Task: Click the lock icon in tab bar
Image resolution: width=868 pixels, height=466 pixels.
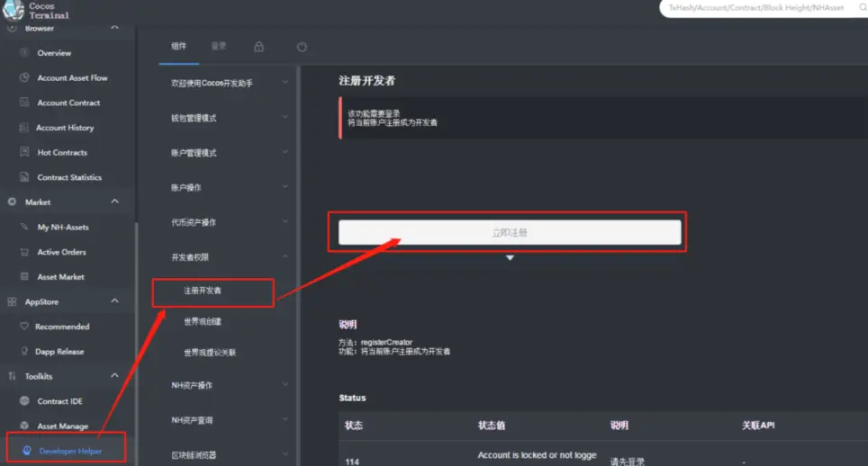Action: point(258,47)
